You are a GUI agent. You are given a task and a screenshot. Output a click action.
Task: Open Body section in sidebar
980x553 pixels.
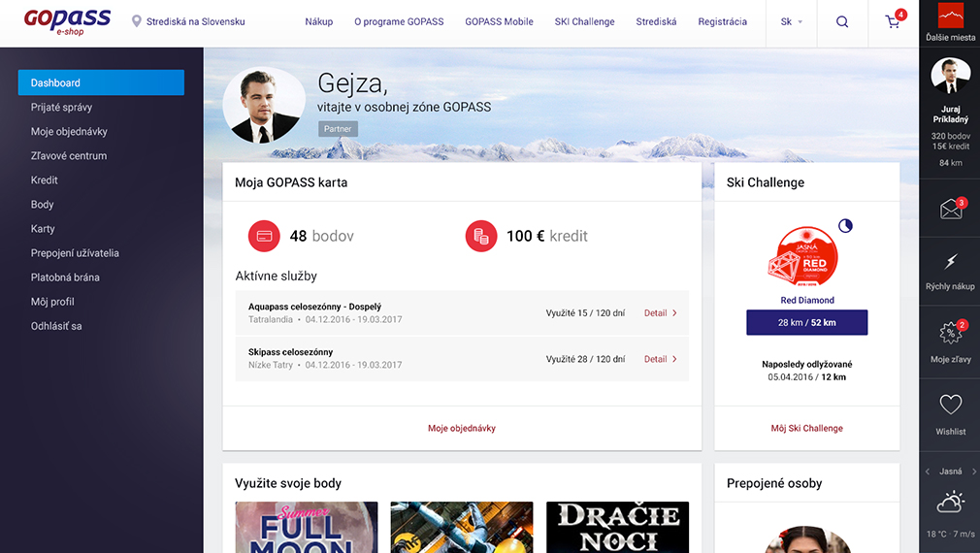click(x=42, y=205)
